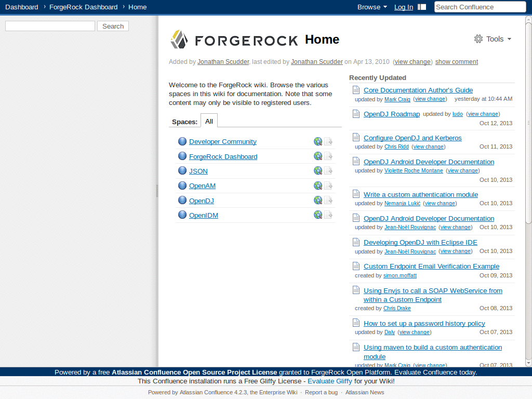Viewport: 532px width, 399px height.
Task: Open the Browse dropdown menu
Action: click(372, 7)
